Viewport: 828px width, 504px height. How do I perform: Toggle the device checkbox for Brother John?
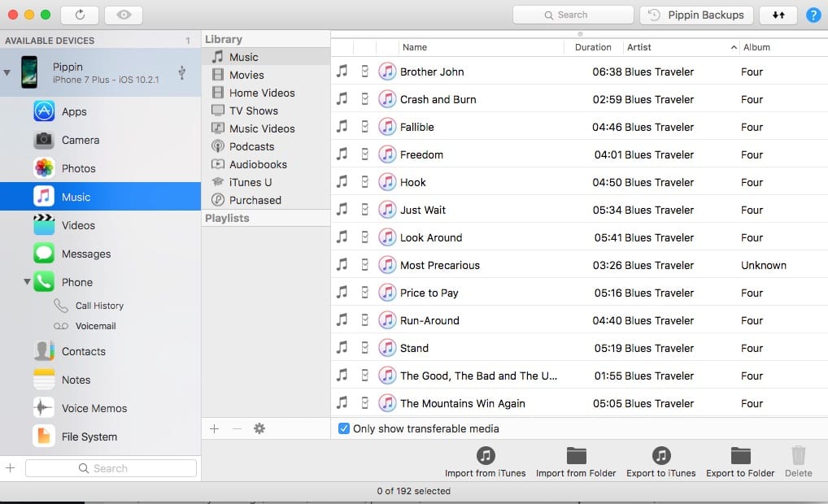click(365, 72)
